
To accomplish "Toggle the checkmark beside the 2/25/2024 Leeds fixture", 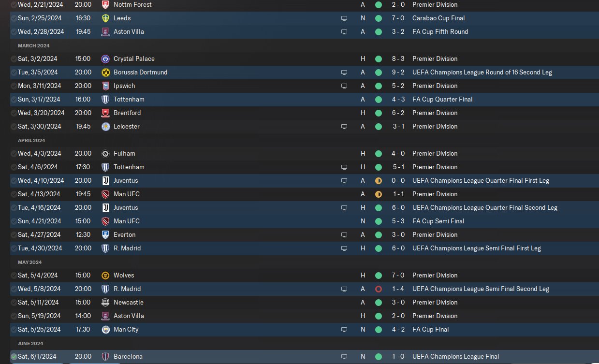I will click(14, 18).
